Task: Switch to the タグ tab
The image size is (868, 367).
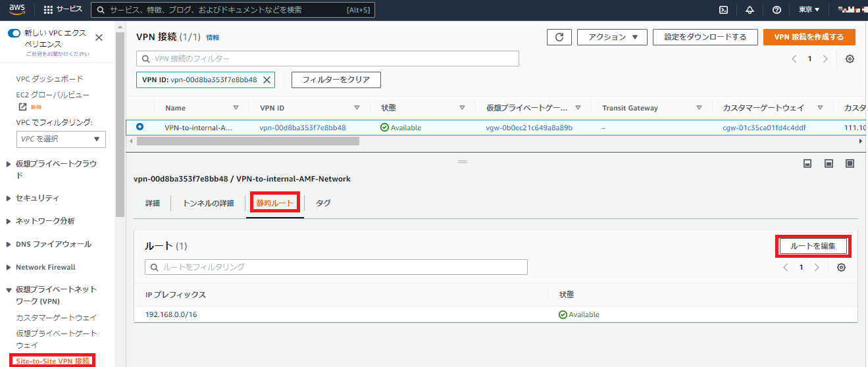Action: tap(323, 203)
